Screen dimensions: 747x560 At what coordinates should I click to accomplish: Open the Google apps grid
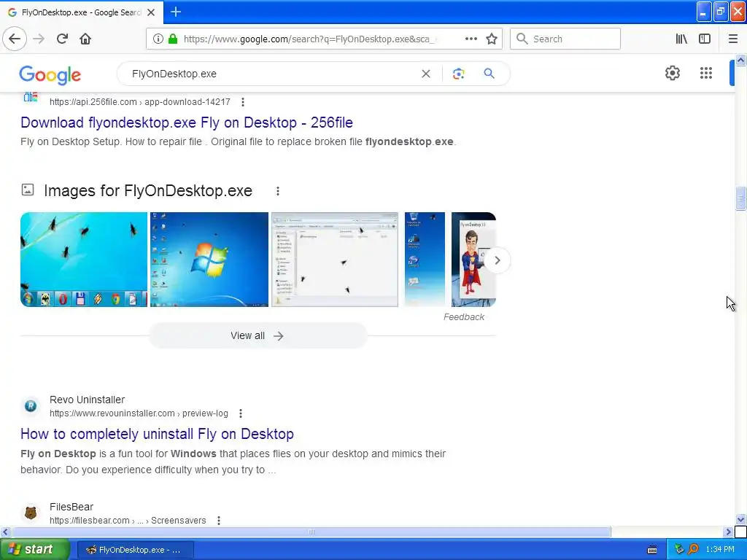[x=706, y=73]
